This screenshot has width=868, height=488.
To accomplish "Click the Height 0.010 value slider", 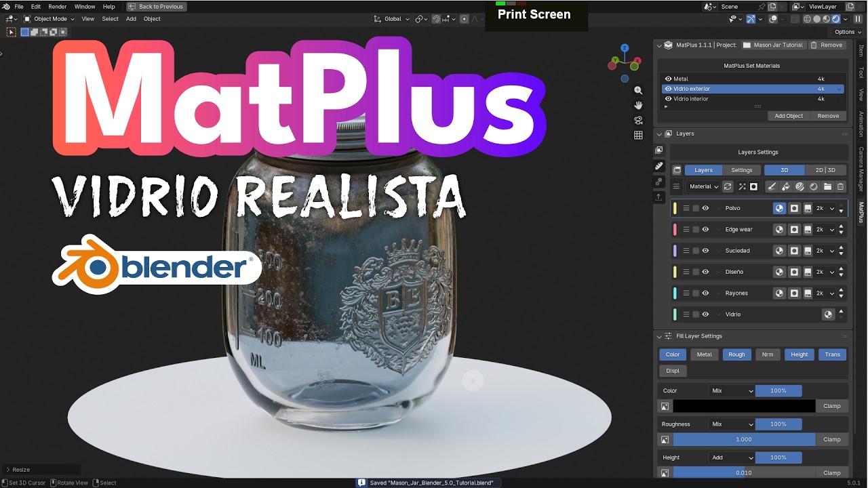I will click(744, 472).
